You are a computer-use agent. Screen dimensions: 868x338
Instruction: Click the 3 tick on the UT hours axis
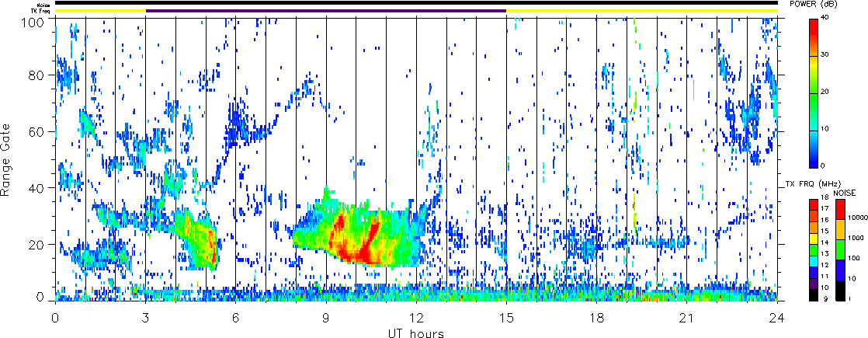tap(145, 318)
